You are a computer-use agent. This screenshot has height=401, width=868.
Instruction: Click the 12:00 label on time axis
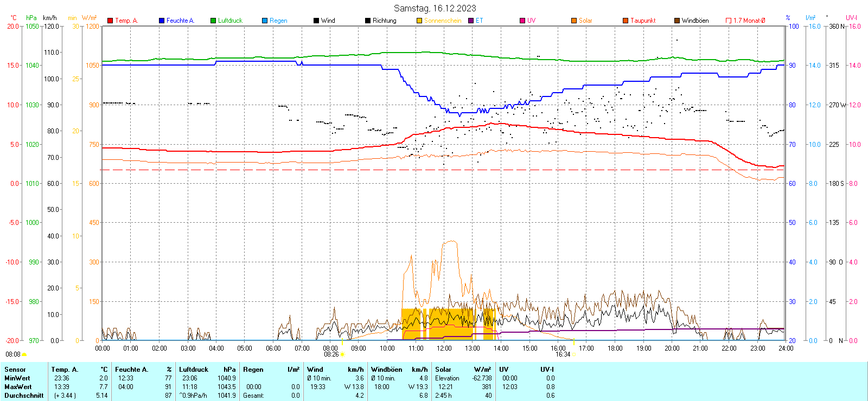444,348
